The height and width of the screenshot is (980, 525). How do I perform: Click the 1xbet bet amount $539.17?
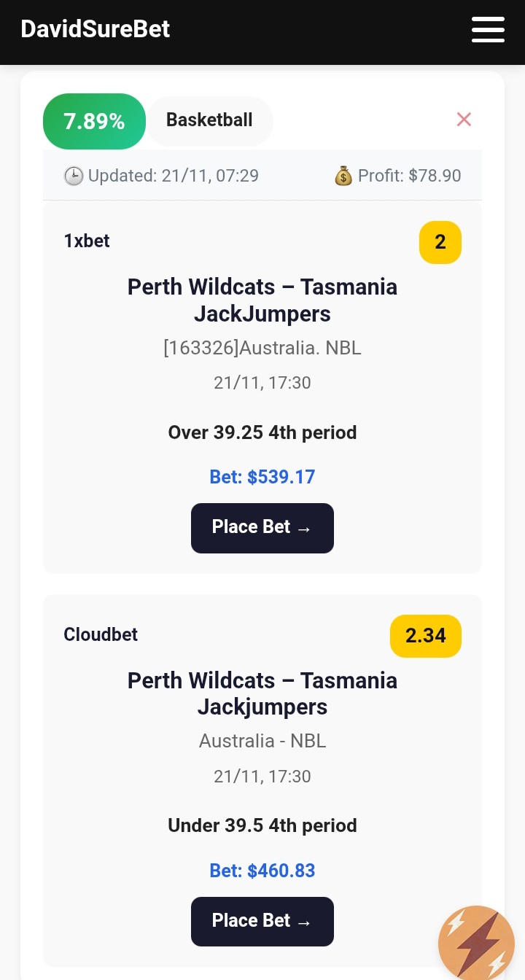pos(262,477)
